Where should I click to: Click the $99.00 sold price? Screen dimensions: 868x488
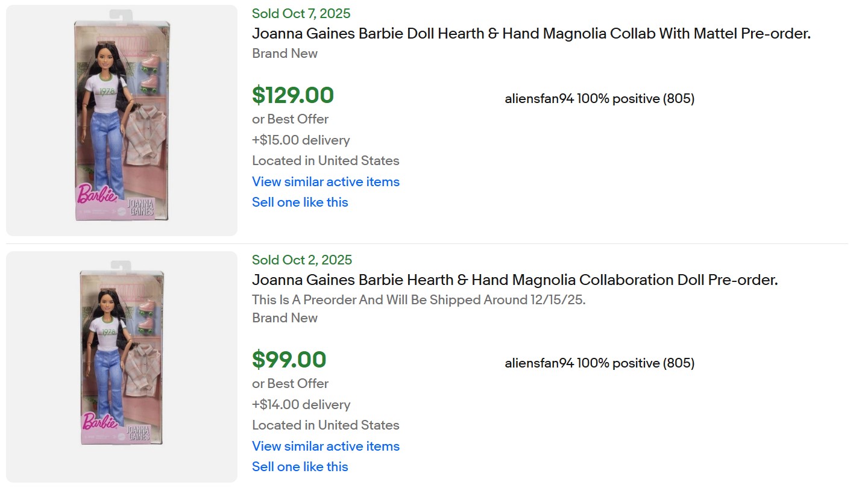tap(289, 360)
